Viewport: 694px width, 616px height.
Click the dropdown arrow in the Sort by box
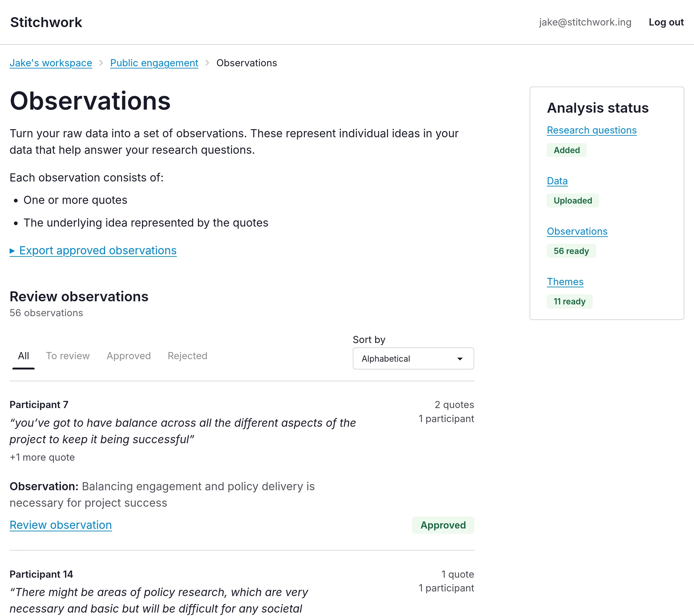[x=460, y=359]
